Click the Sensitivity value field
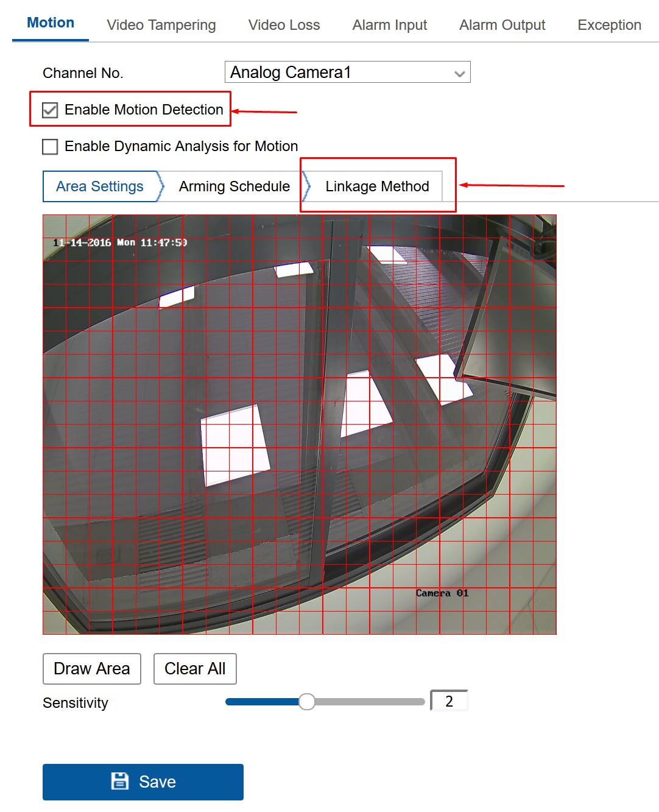The image size is (659, 812). [449, 701]
